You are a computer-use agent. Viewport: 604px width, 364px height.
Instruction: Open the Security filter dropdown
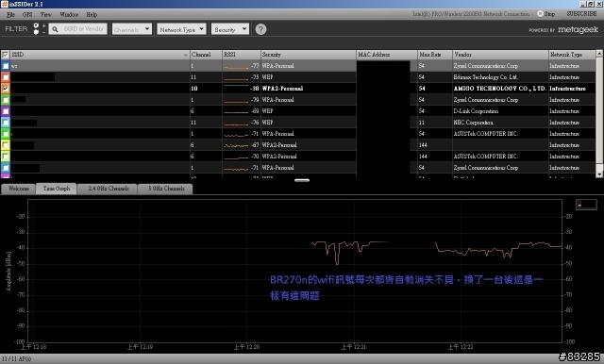point(230,29)
